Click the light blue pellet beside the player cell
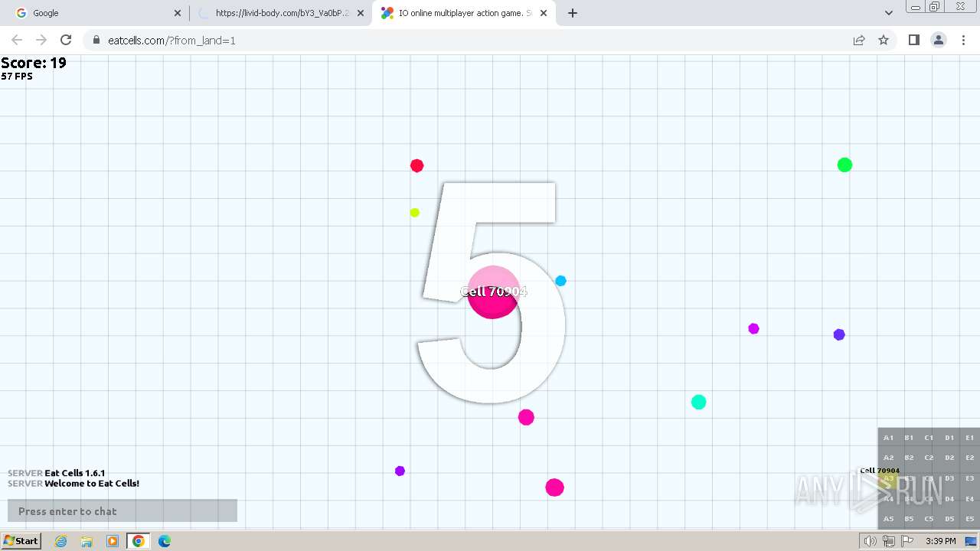 coord(560,281)
